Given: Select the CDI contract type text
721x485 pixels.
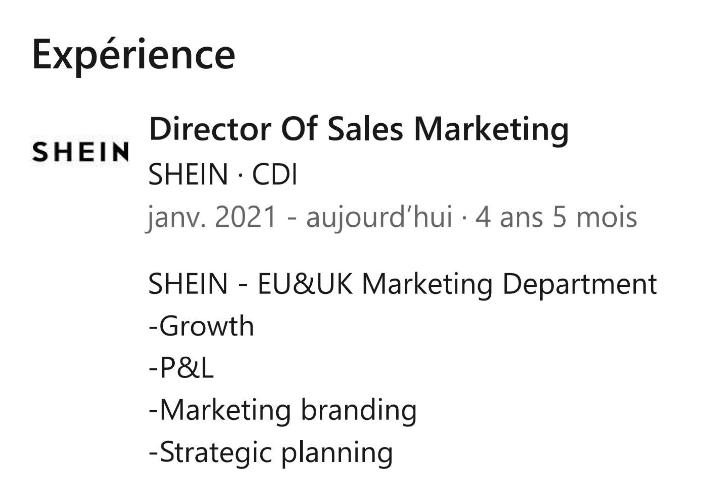Looking at the screenshot, I should coord(275,174).
